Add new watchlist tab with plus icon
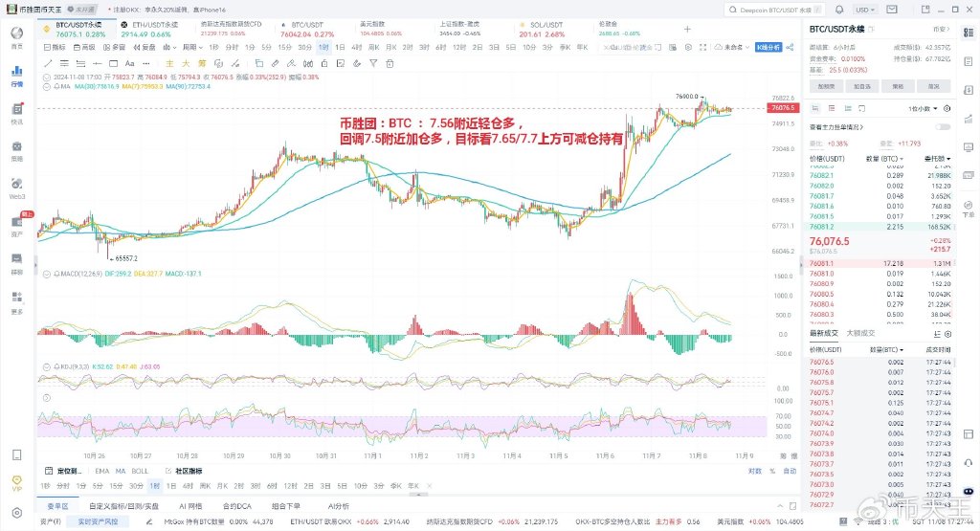The image size is (980, 531). [x=687, y=29]
